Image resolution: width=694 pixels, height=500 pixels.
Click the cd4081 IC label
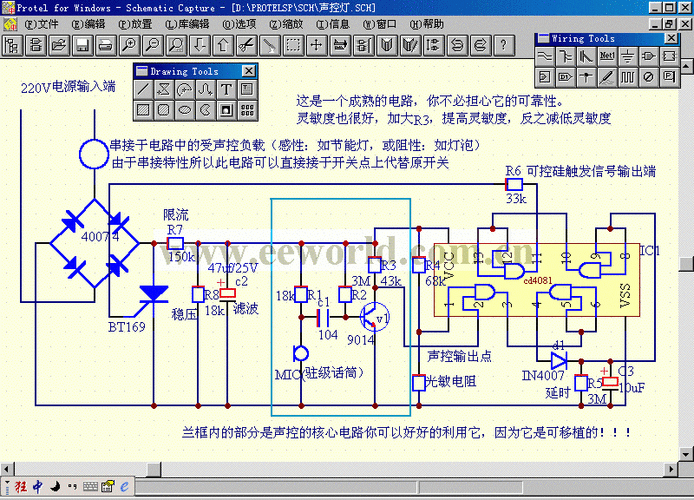click(538, 281)
